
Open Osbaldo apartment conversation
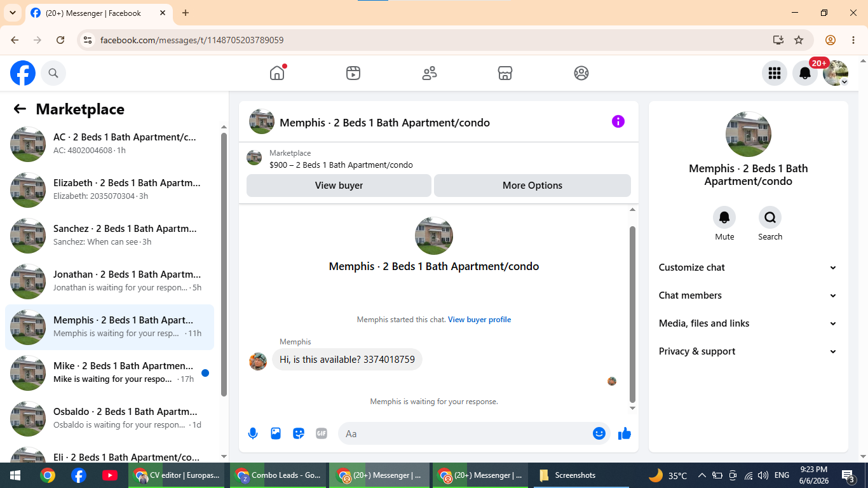[x=109, y=419]
